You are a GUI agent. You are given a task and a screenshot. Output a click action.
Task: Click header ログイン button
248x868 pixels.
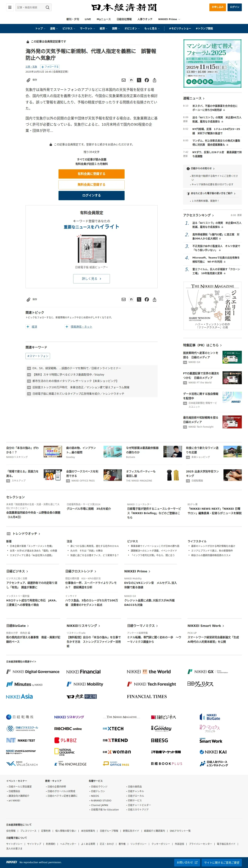[234, 7]
